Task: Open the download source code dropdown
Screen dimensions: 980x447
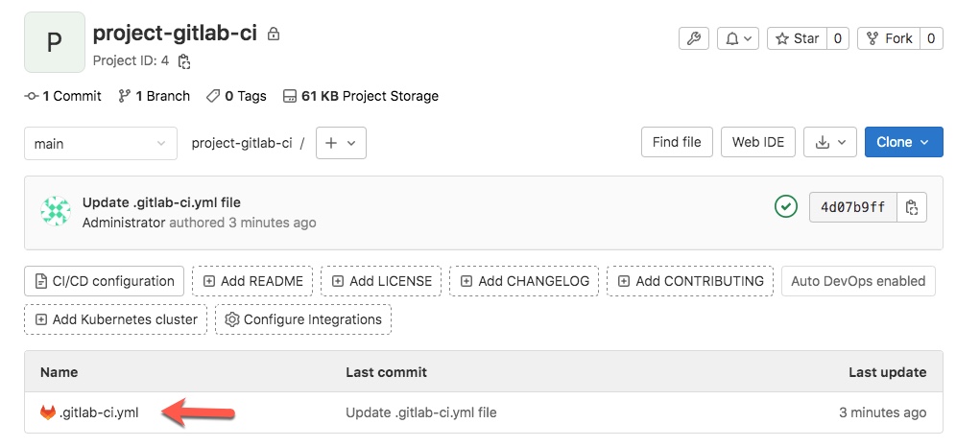Action: pos(830,142)
